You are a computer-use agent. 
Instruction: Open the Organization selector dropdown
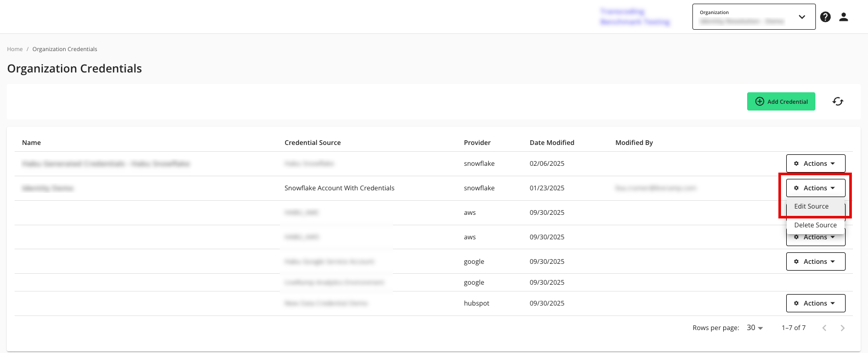[753, 17]
